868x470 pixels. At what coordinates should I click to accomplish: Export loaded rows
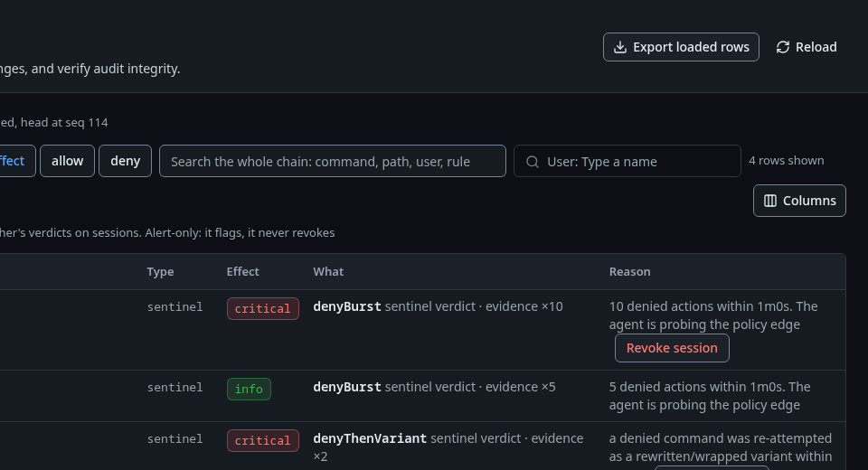(x=681, y=47)
